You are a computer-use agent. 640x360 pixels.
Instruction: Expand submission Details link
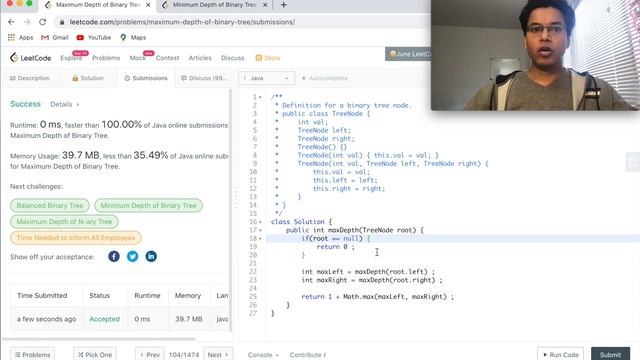point(65,104)
